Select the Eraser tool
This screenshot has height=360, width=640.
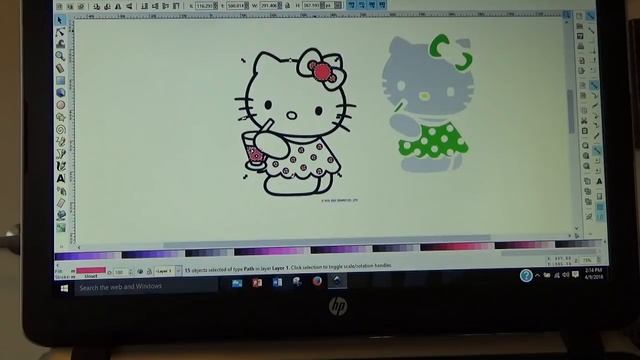[x=61, y=203]
